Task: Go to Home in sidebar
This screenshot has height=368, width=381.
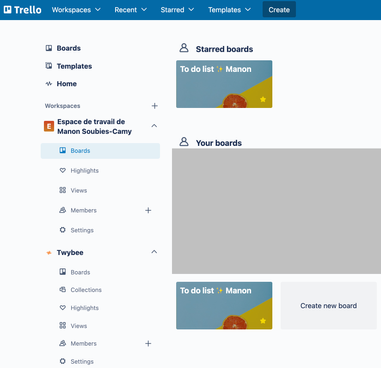Action: (x=66, y=84)
